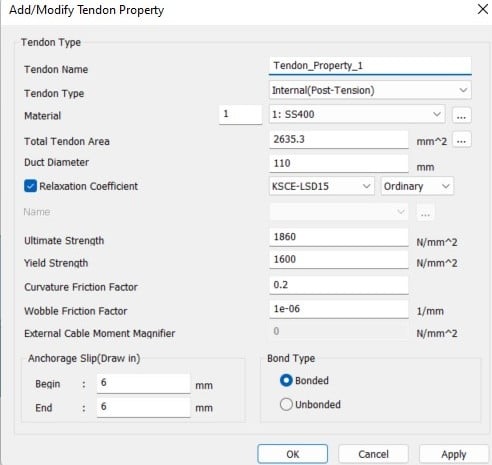Expand the Ordinary relaxation type dropdown
The width and height of the screenshot is (492, 465).
(x=417, y=186)
